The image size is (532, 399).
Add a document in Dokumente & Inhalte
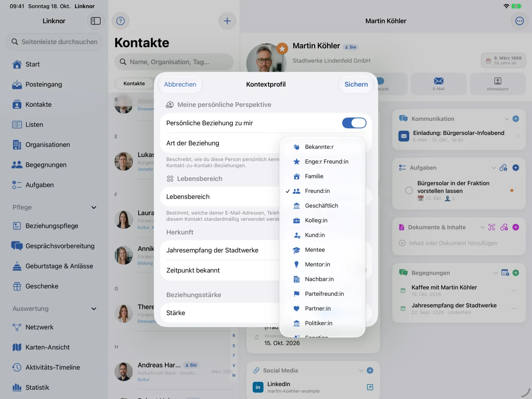[x=516, y=227]
